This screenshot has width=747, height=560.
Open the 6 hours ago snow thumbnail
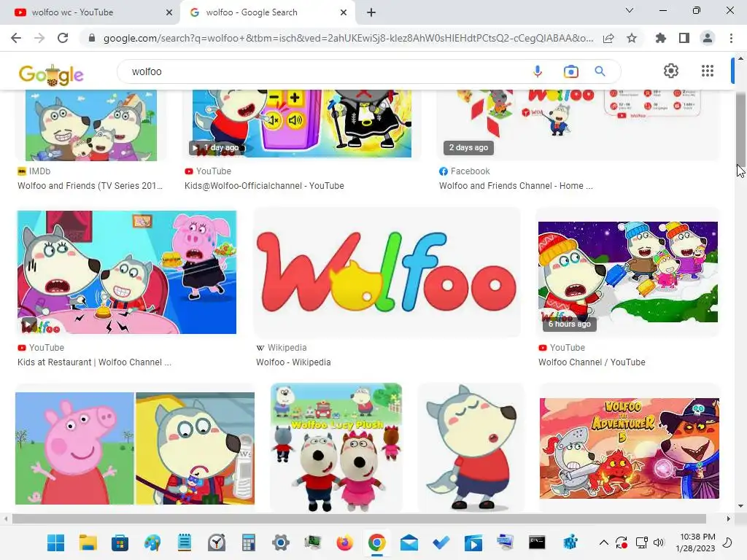click(x=628, y=272)
